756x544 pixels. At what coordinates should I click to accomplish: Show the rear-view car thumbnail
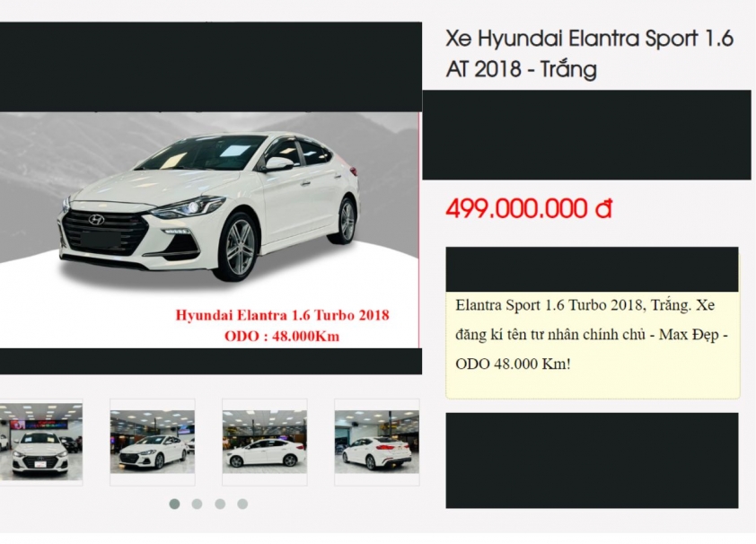point(377,442)
